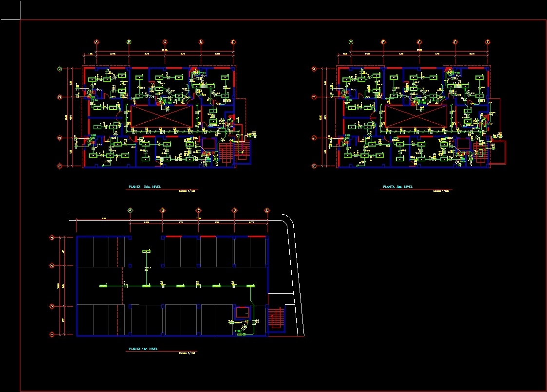Select the PLANTA 3er. NIVEL title label
Image resolution: width=547 pixels, height=392 pixels.
(398, 187)
